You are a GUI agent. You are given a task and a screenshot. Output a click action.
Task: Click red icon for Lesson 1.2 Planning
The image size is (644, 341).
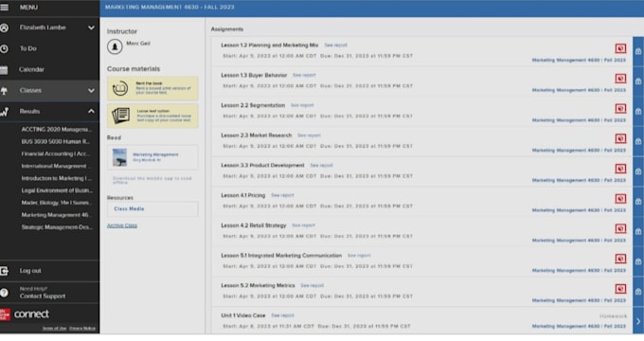point(620,48)
